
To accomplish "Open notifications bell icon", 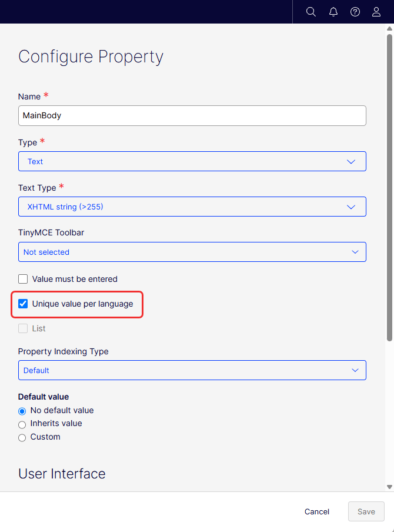I will [x=333, y=12].
